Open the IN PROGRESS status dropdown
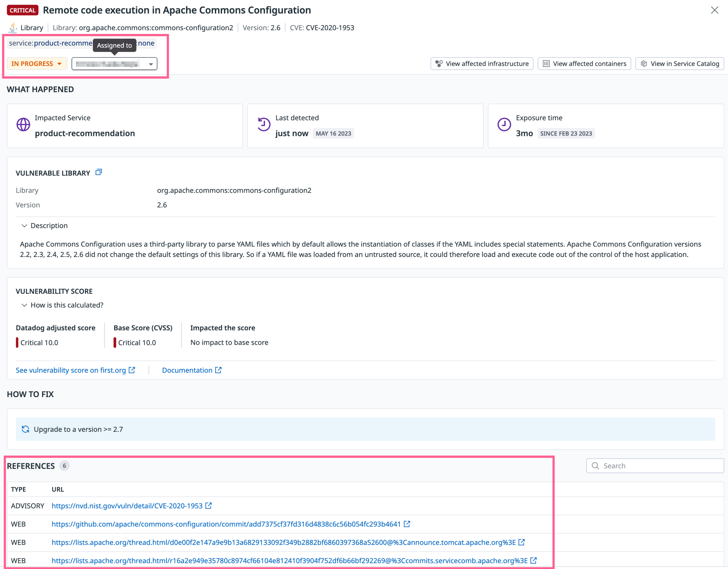Screen dimensions: 728x569 [x=37, y=64]
